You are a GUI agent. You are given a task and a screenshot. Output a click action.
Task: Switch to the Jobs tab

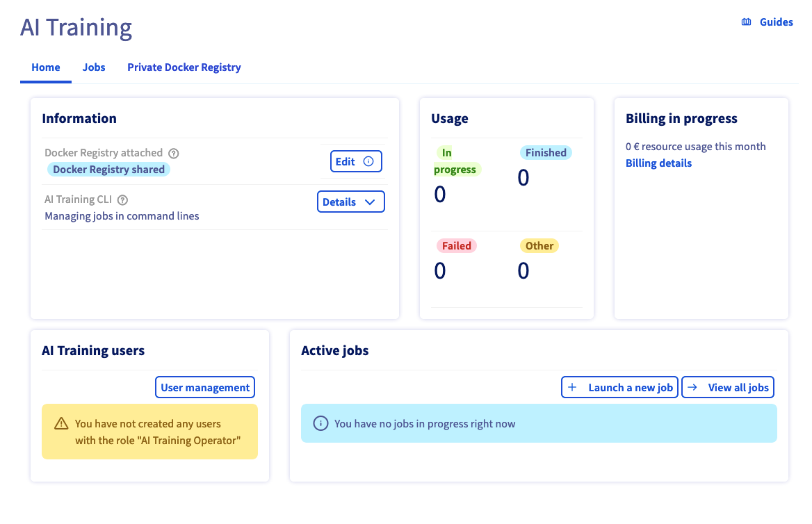[94, 67]
